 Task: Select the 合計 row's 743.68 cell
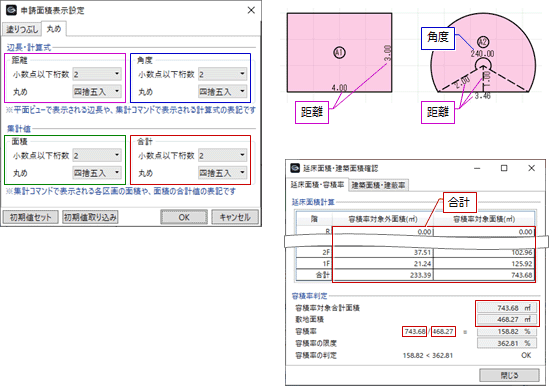click(x=484, y=275)
